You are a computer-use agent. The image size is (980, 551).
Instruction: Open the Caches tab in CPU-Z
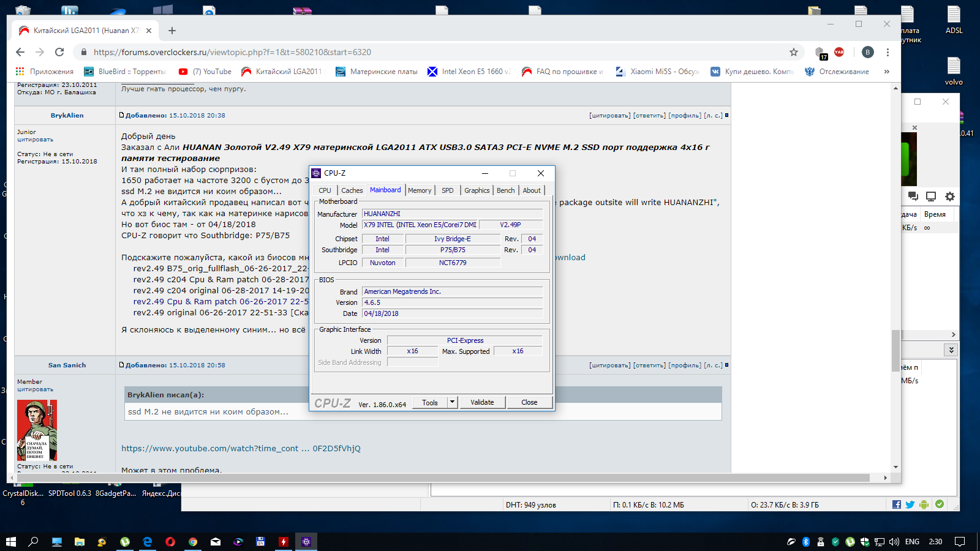point(352,190)
